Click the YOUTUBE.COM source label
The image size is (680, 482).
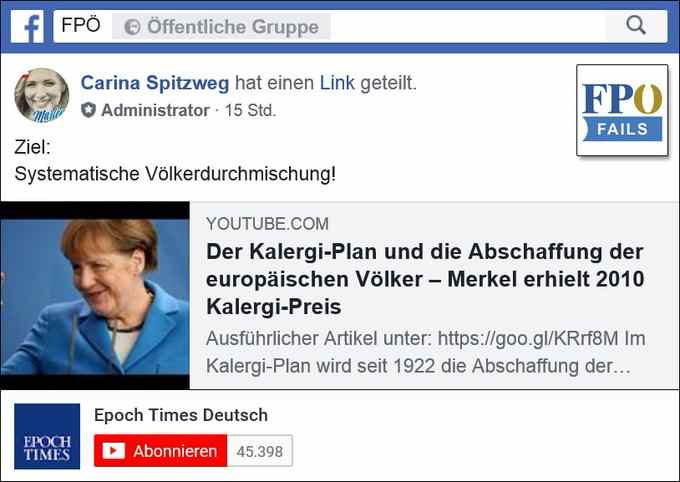click(x=267, y=224)
